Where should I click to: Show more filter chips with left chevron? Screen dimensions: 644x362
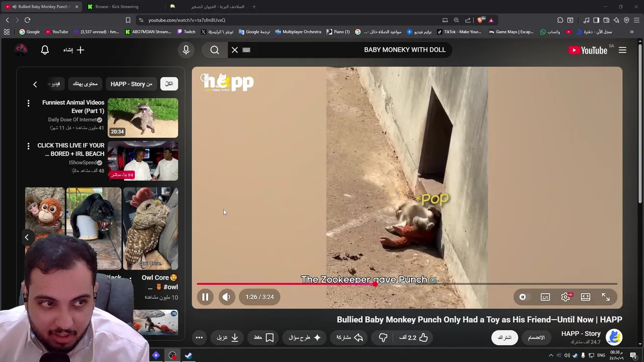coord(35,84)
